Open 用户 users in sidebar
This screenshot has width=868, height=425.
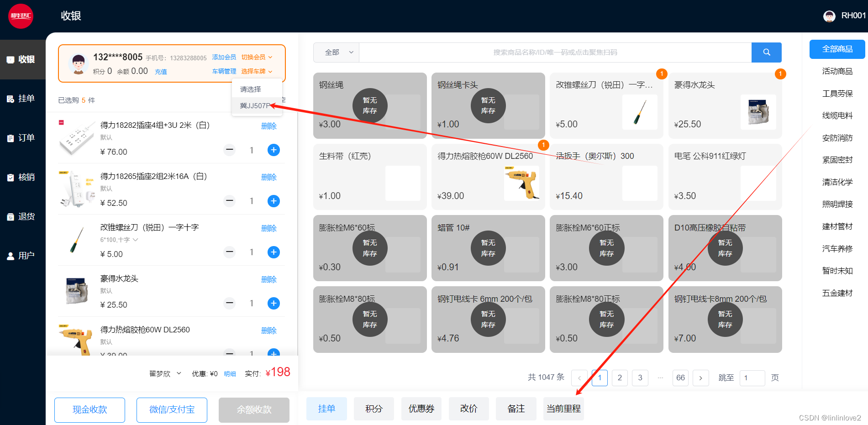pos(21,256)
